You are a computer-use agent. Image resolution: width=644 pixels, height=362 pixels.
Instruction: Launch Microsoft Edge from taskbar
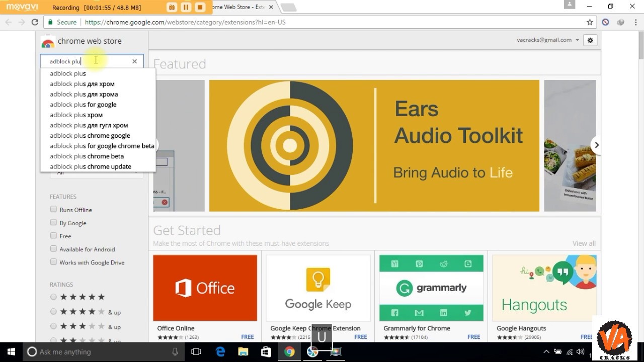point(220,352)
